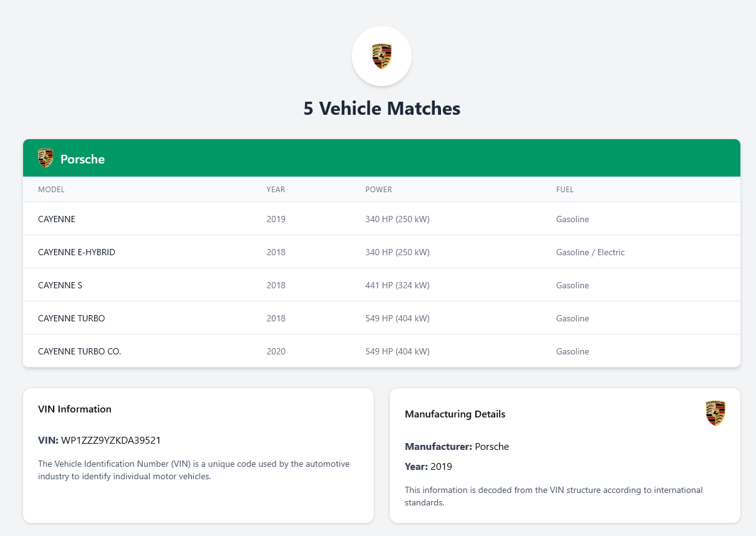Select the CAYENNE TURBO CO. model cell
This screenshot has height=536, width=756.
pos(79,351)
